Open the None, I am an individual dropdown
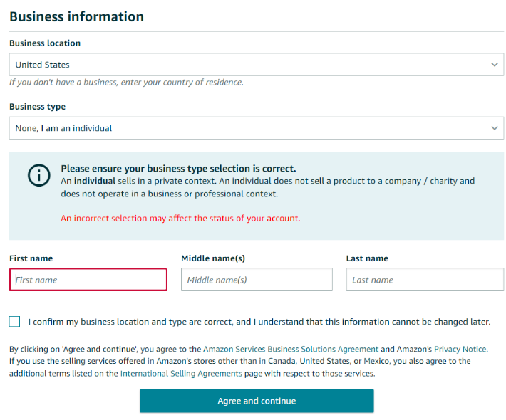Image resolution: width=506 pixels, height=420 pixels. point(257,128)
